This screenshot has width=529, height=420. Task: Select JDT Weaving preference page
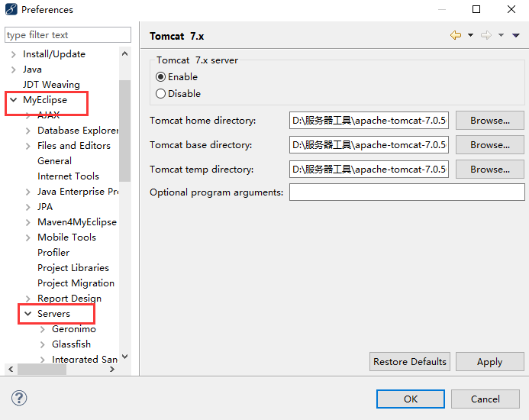pyautogui.click(x=51, y=85)
